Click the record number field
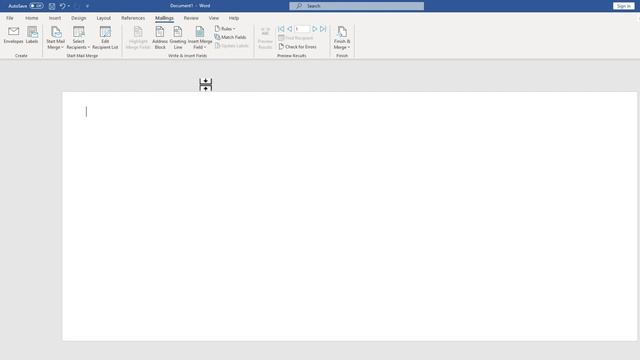The image size is (640, 360). tap(302, 29)
